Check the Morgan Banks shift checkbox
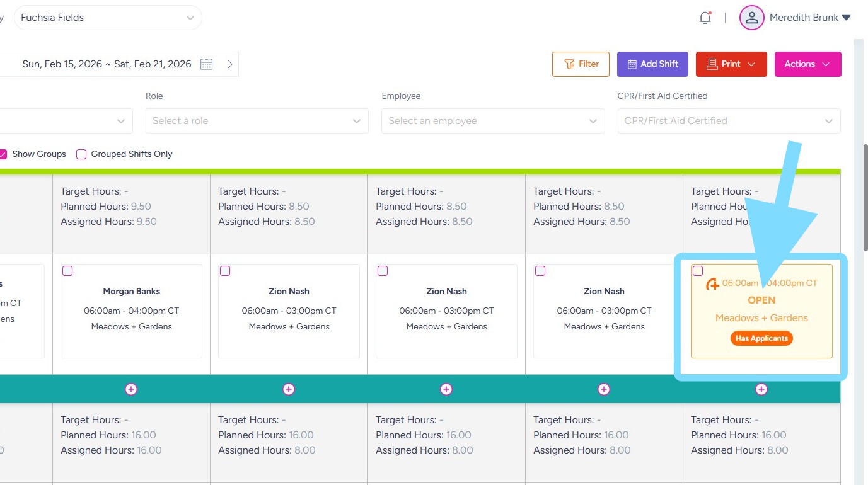Image resolution: width=868 pixels, height=485 pixels. [x=67, y=271]
